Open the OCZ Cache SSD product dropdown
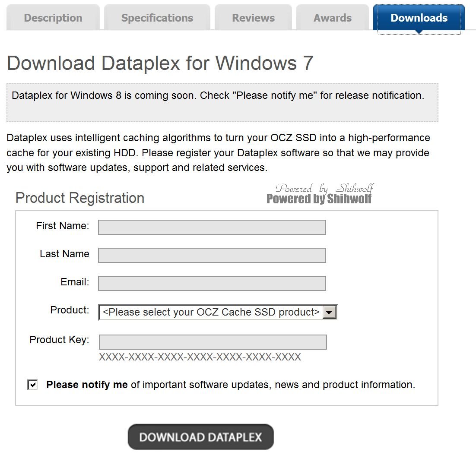Screen dimensions: 476x455 218,312
